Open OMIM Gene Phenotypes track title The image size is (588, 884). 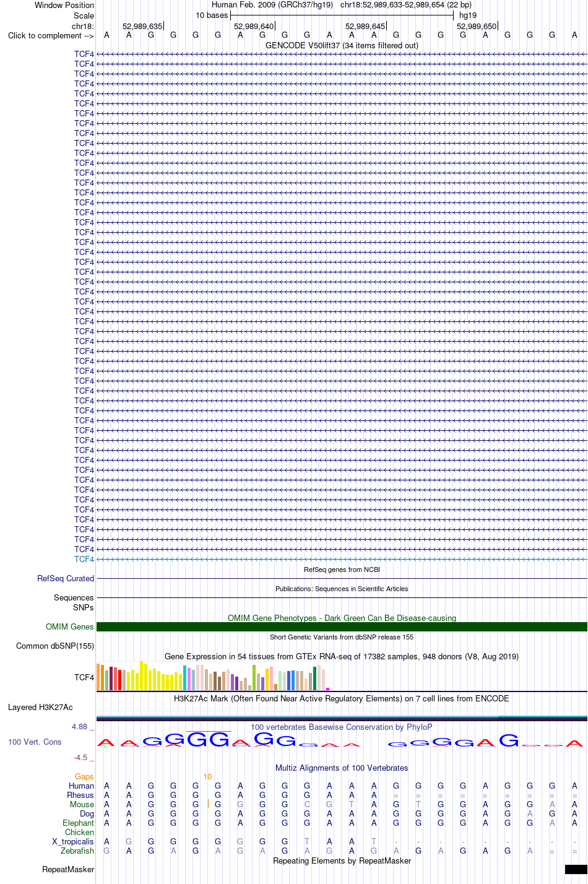(x=342, y=618)
